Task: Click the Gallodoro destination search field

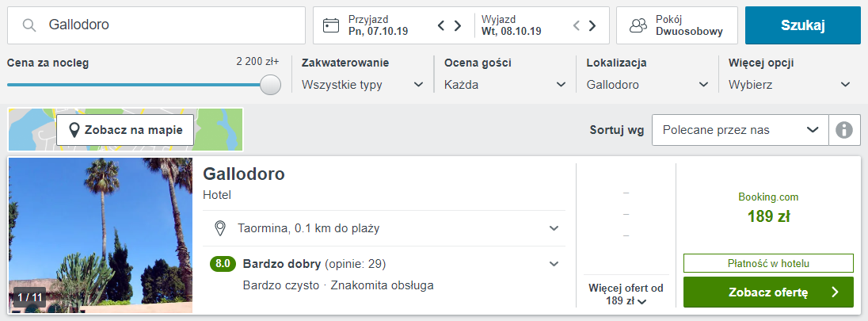Action: (156, 25)
